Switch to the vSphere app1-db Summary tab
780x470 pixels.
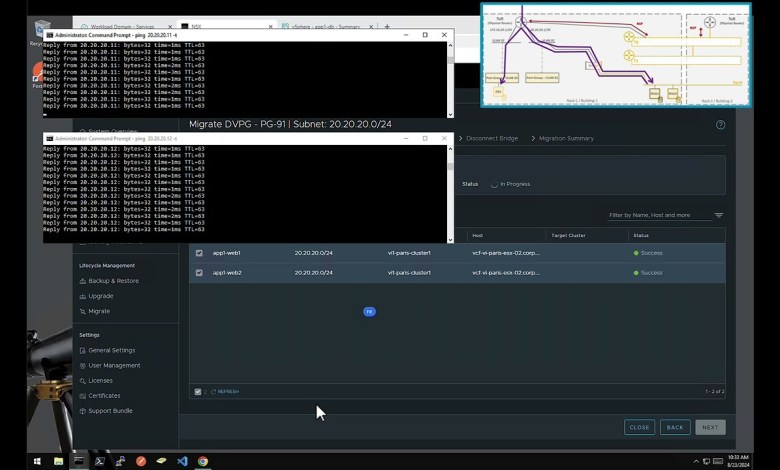point(326,26)
